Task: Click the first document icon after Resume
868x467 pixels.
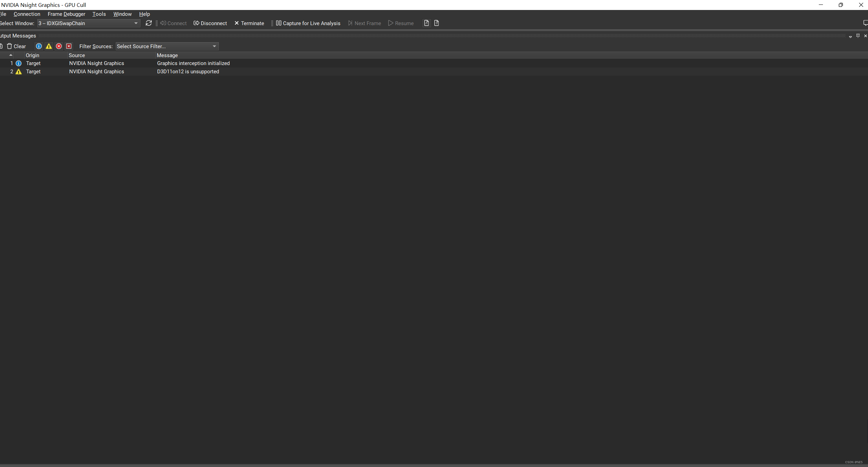Action: [x=426, y=23]
